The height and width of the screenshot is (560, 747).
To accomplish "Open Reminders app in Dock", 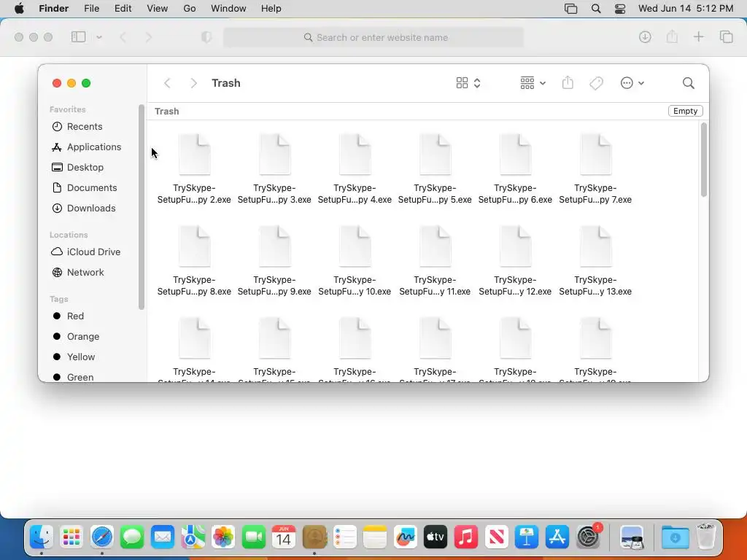I will [344, 537].
